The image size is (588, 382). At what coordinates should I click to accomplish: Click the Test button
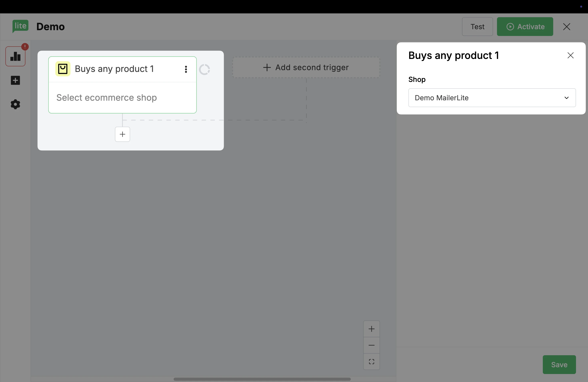click(477, 27)
